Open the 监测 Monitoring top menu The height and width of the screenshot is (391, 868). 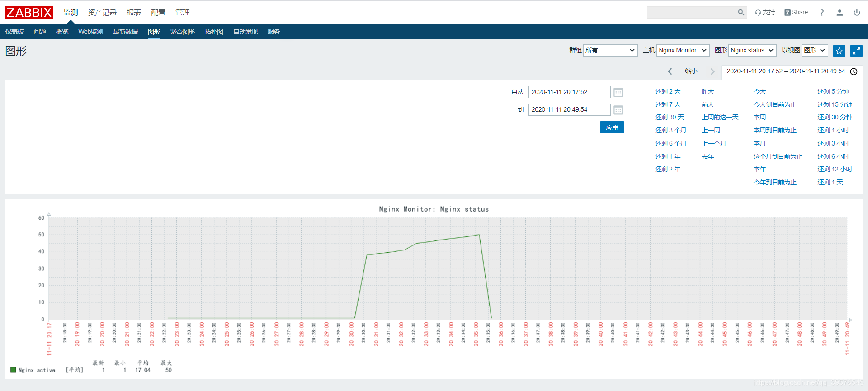[x=71, y=13]
